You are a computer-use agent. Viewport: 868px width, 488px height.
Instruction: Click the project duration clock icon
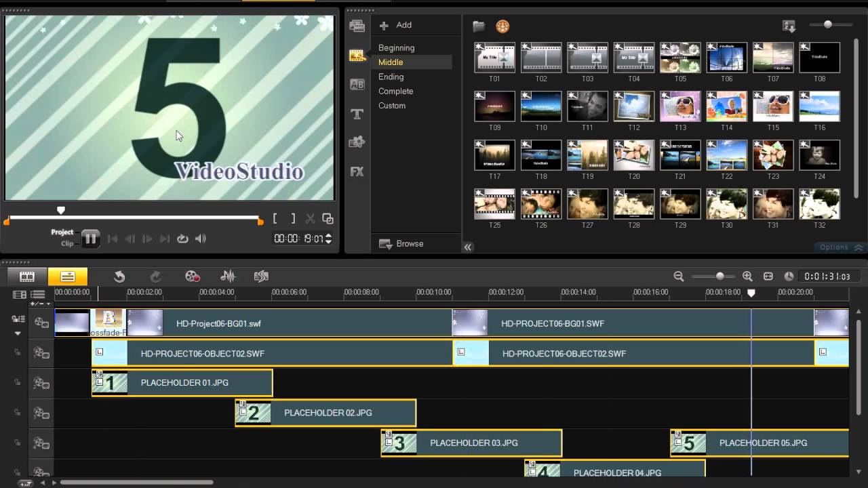pyautogui.click(x=789, y=277)
